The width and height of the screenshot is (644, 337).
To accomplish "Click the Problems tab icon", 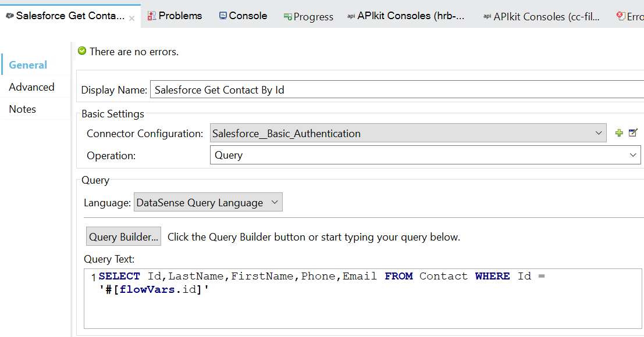I will pyautogui.click(x=152, y=16).
